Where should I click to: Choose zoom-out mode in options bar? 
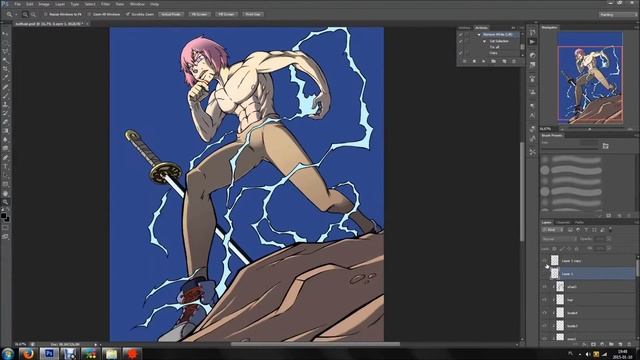pyautogui.click(x=33, y=14)
